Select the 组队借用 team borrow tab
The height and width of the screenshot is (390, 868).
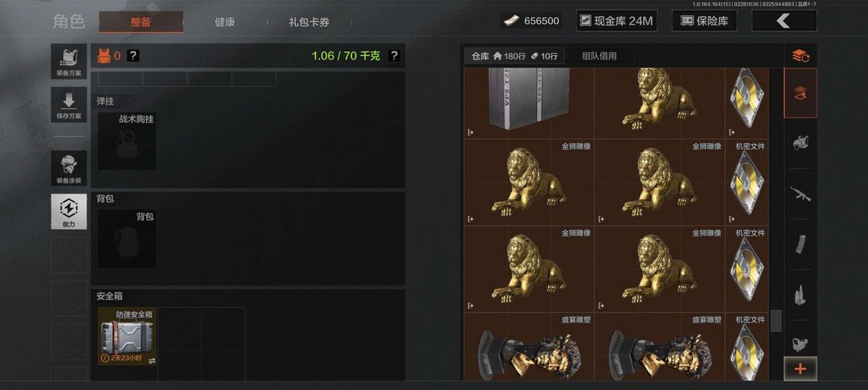600,56
